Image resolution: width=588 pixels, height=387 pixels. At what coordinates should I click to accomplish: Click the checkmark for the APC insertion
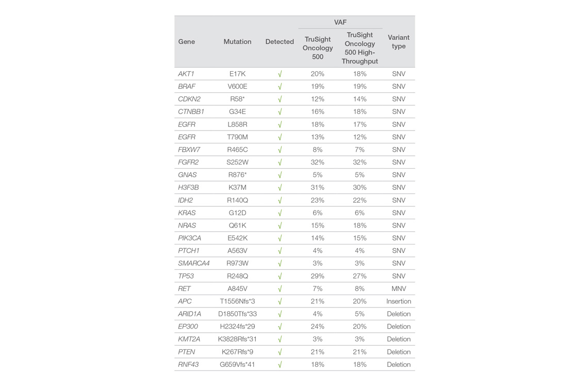coord(280,301)
